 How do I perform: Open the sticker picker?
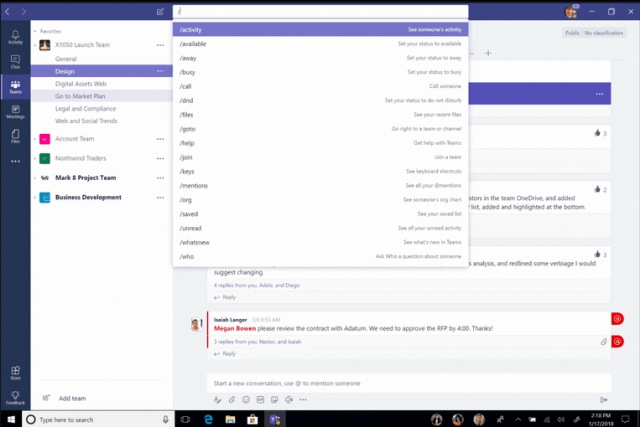tap(274, 400)
